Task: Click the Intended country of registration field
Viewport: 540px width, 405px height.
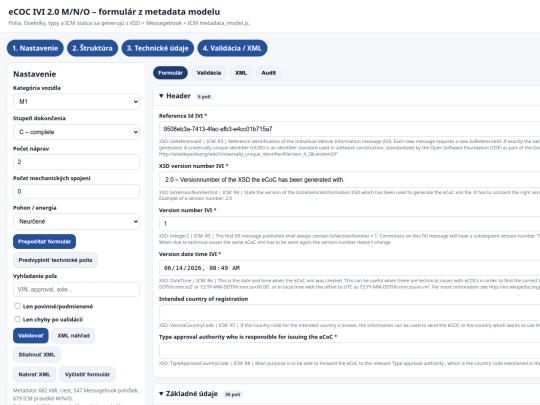Action: pyautogui.click(x=349, y=312)
